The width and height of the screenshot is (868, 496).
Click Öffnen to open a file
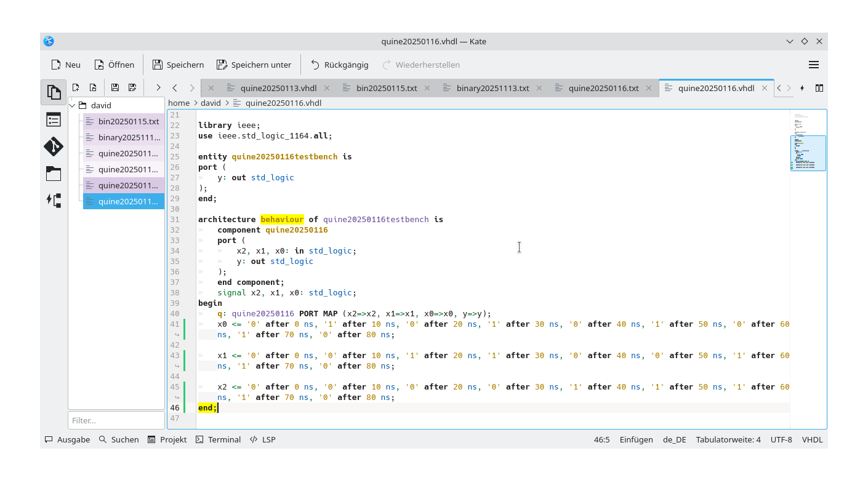115,64
